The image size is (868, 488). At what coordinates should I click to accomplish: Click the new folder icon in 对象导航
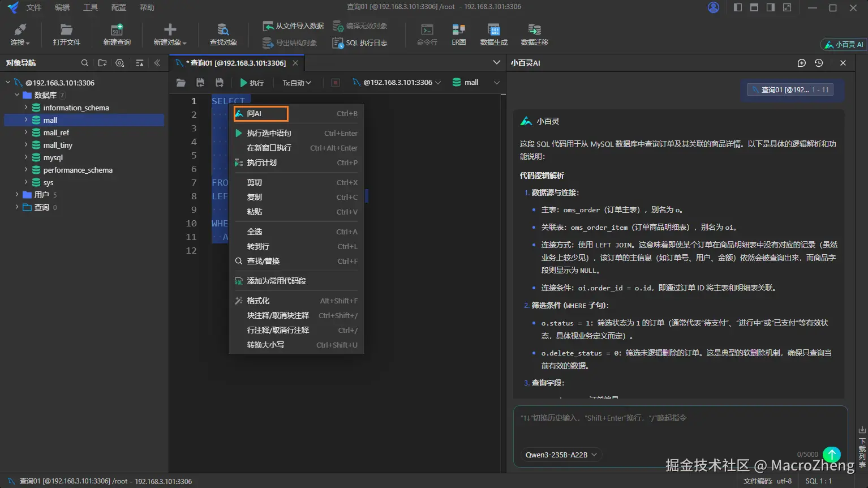[102, 63]
